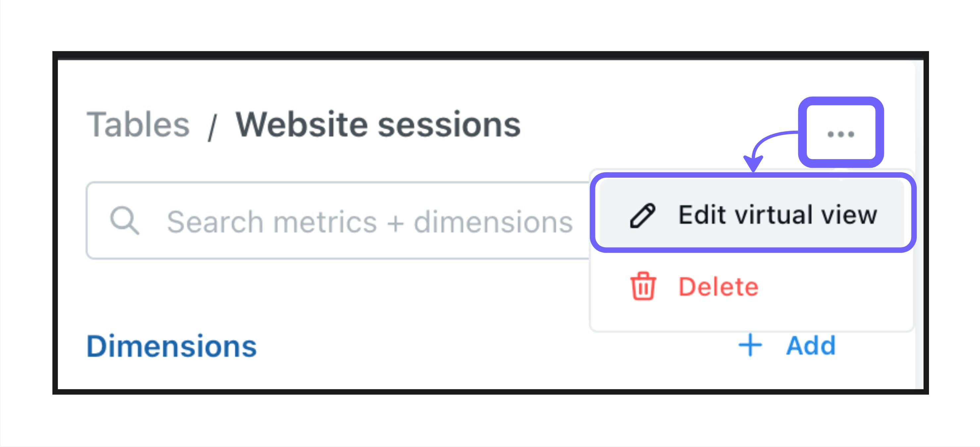Screen dimensions: 980x447
Task: Focus the Search metrics + dimensions field
Action: (x=338, y=220)
